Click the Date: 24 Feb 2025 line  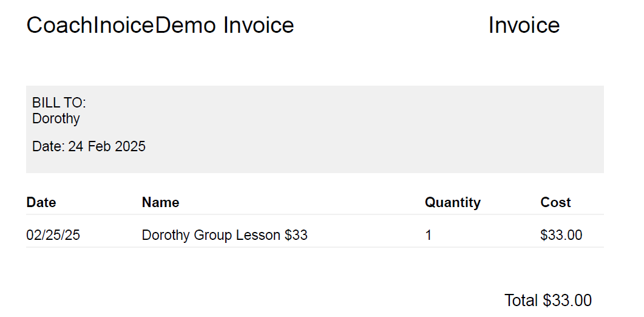coord(89,146)
